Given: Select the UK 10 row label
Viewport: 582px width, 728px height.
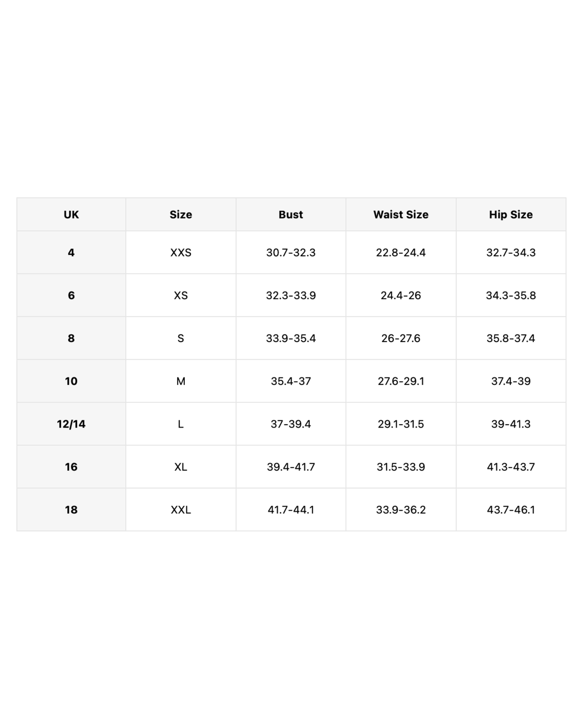Looking at the screenshot, I should tap(71, 381).
